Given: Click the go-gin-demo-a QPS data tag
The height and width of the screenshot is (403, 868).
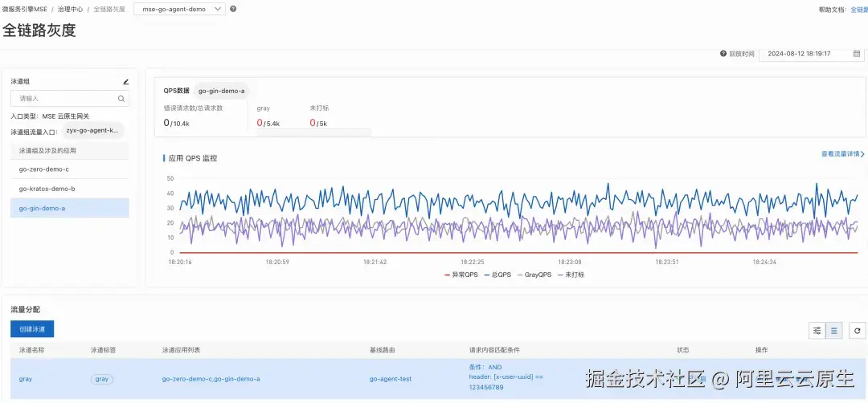Looking at the screenshot, I should pyautogui.click(x=222, y=91).
